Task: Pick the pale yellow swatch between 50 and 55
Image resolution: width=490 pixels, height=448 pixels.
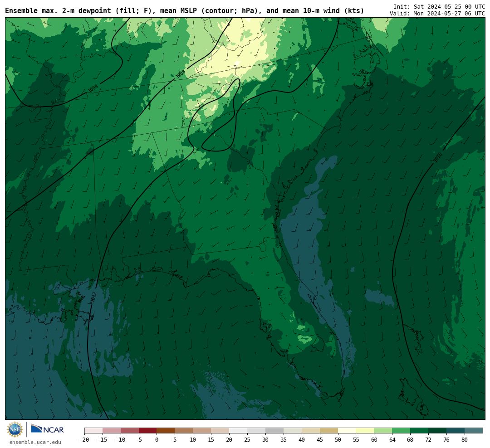Action: click(x=347, y=431)
